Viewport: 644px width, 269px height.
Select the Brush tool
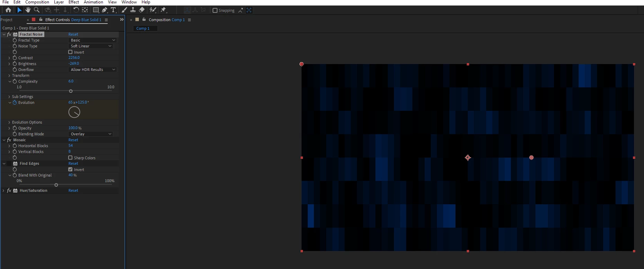tap(124, 10)
